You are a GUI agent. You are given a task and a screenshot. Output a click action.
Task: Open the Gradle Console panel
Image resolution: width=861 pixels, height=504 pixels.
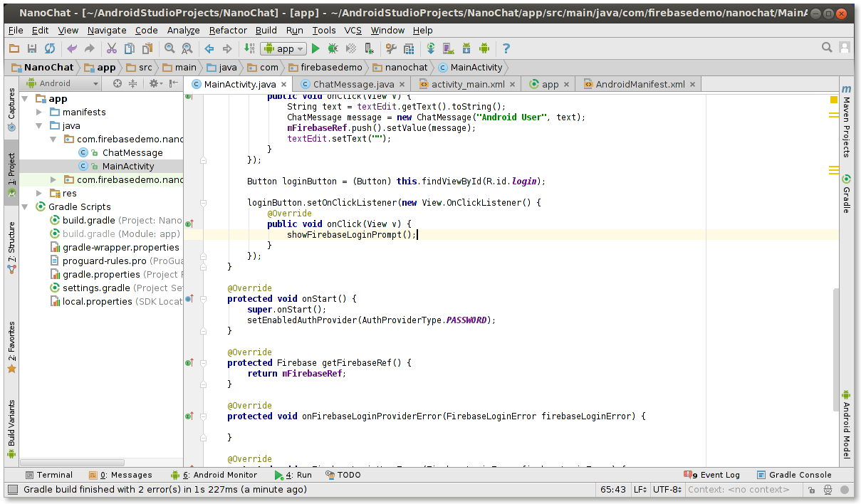pyautogui.click(x=794, y=475)
